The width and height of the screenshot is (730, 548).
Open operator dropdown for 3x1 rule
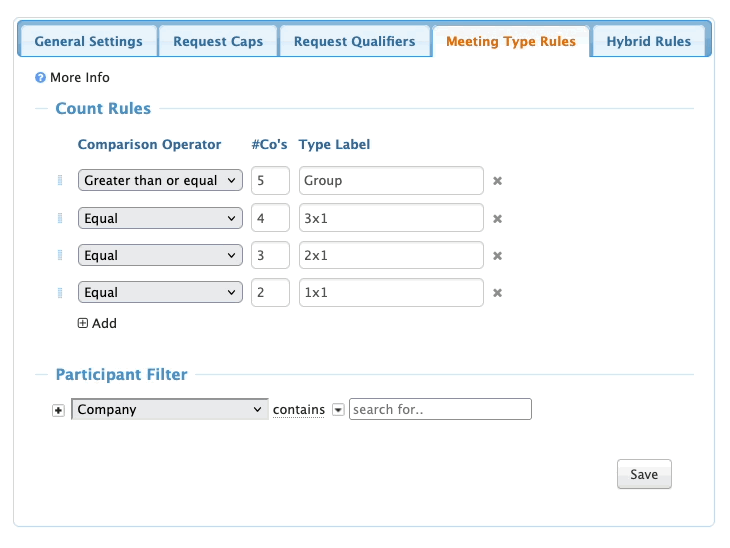160,219
